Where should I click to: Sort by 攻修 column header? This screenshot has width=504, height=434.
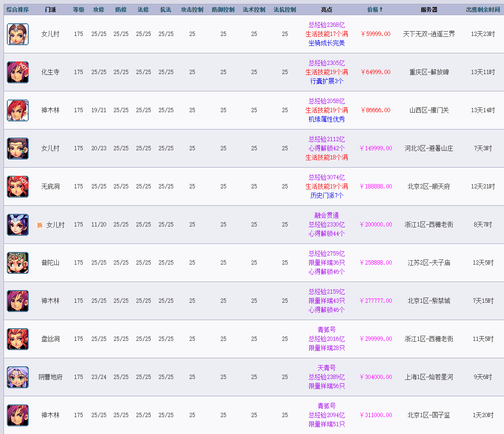(99, 10)
